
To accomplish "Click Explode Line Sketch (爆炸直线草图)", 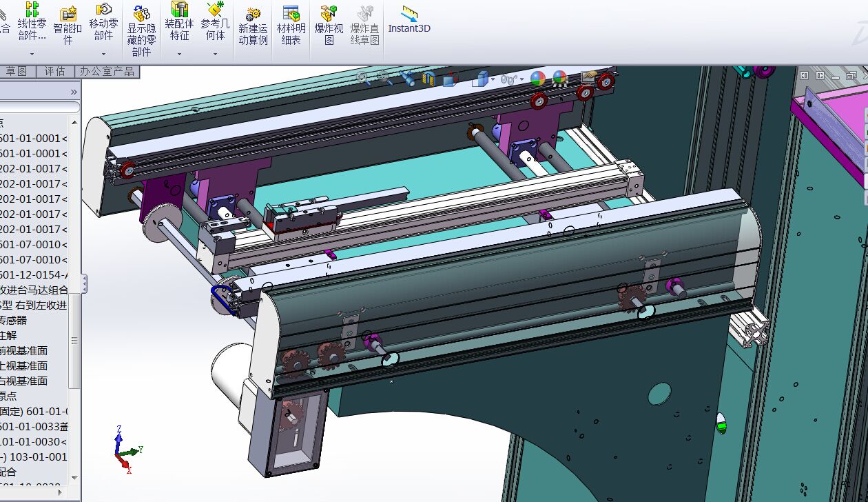I will [364, 25].
